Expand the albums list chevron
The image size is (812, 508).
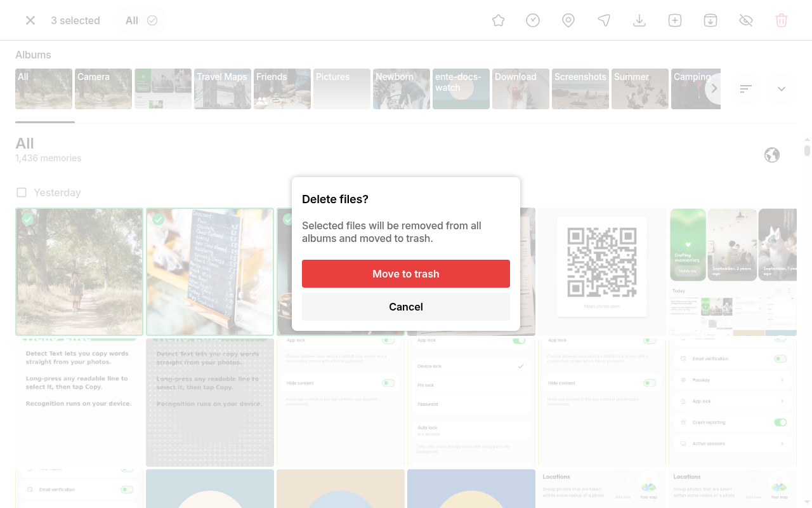(782, 89)
